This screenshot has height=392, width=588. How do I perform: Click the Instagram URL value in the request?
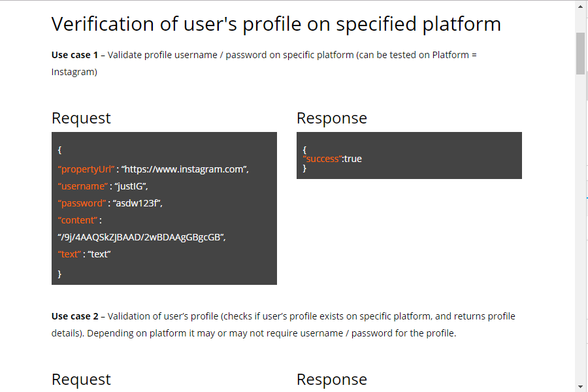(185, 169)
